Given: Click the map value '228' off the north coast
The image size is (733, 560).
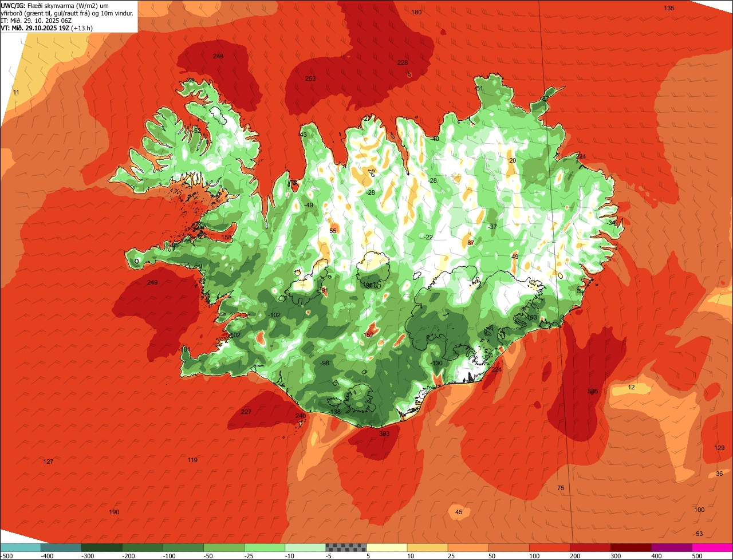Looking at the screenshot, I should coord(403,63).
